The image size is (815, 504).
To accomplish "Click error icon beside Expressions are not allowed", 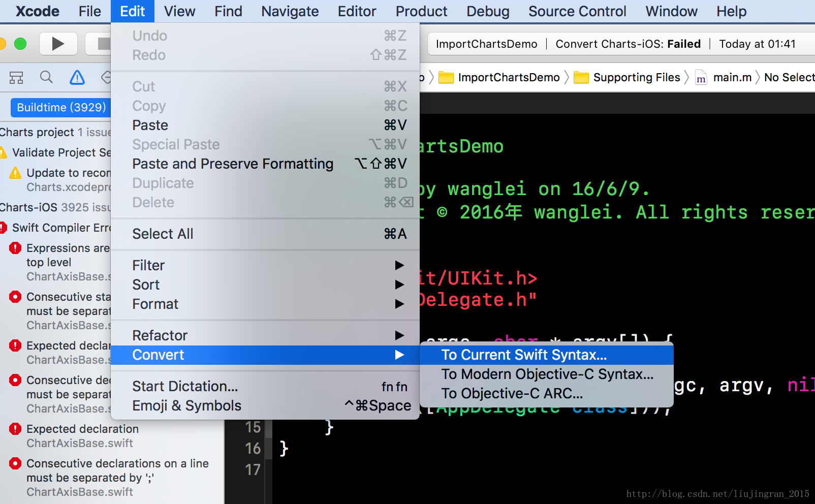I will click(x=15, y=248).
